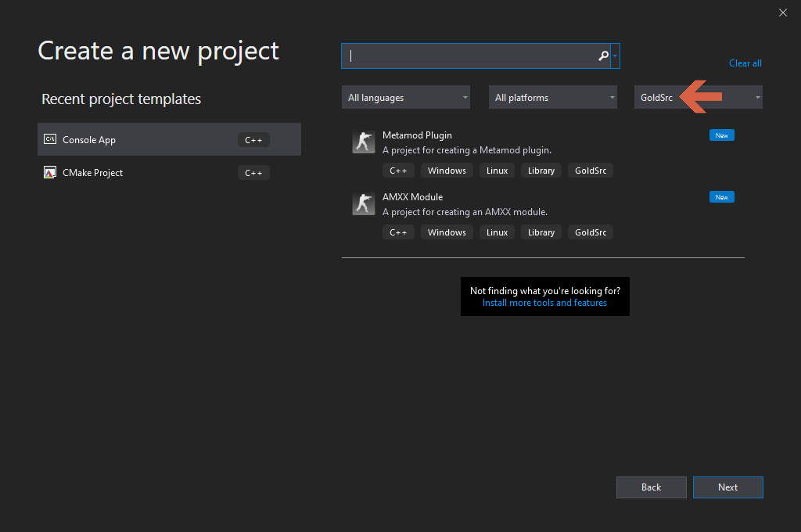
Task: Choose the AMXX Module template title
Action: (x=412, y=197)
